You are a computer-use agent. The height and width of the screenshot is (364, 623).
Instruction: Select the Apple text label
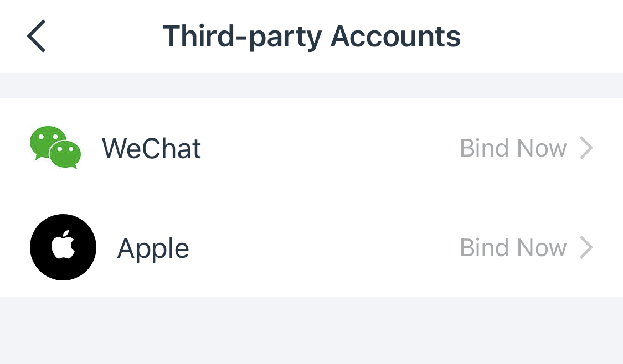[x=153, y=249]
